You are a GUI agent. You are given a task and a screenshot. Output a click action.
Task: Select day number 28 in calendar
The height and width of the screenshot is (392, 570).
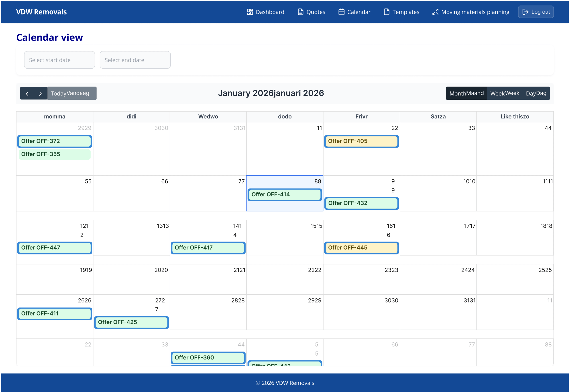[238, 301]
